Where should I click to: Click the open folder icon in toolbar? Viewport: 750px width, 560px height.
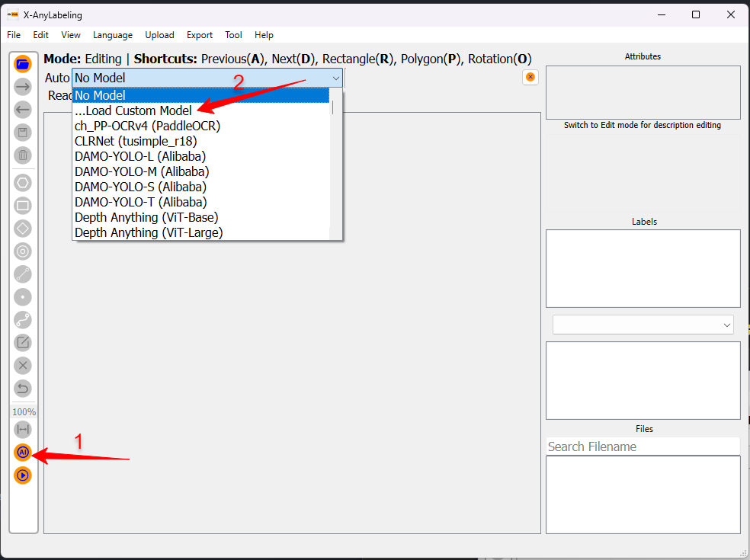(23, 64)
